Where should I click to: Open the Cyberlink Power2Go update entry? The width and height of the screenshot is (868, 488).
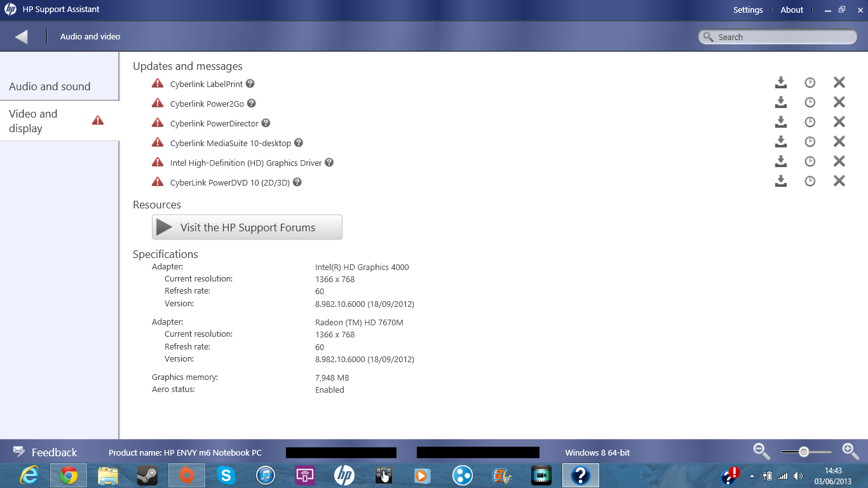pos(207,104)
